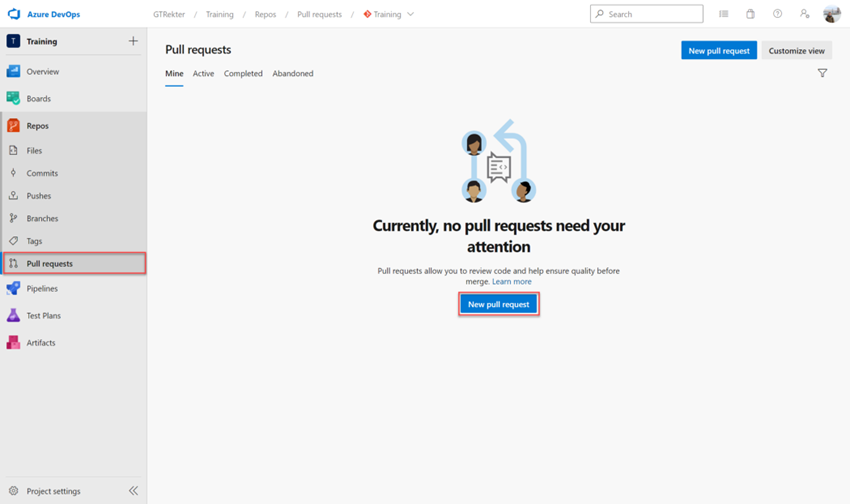The width and height of the screenshot is (850, 504).
Task: Open the Test Plans flask icon
Action: coord(14,315)
